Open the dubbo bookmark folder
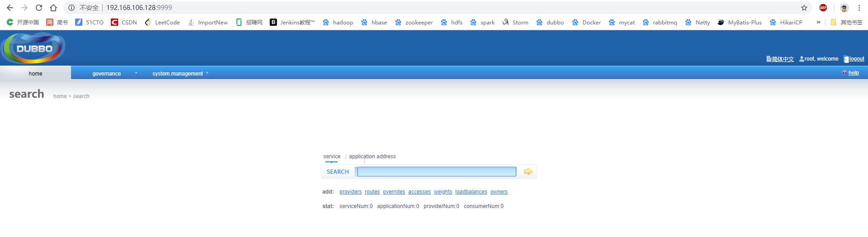The width and height of the screenshot is (868, 237). coord(550,22)
